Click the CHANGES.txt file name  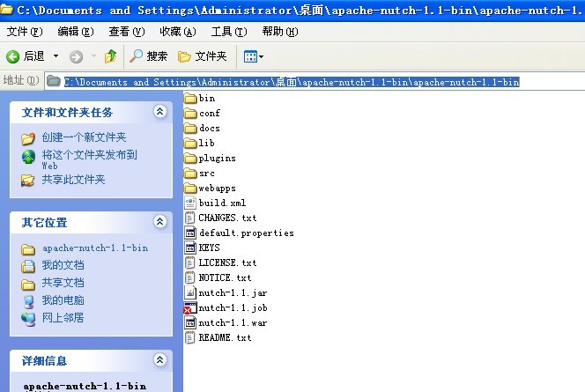coord(227,218)
